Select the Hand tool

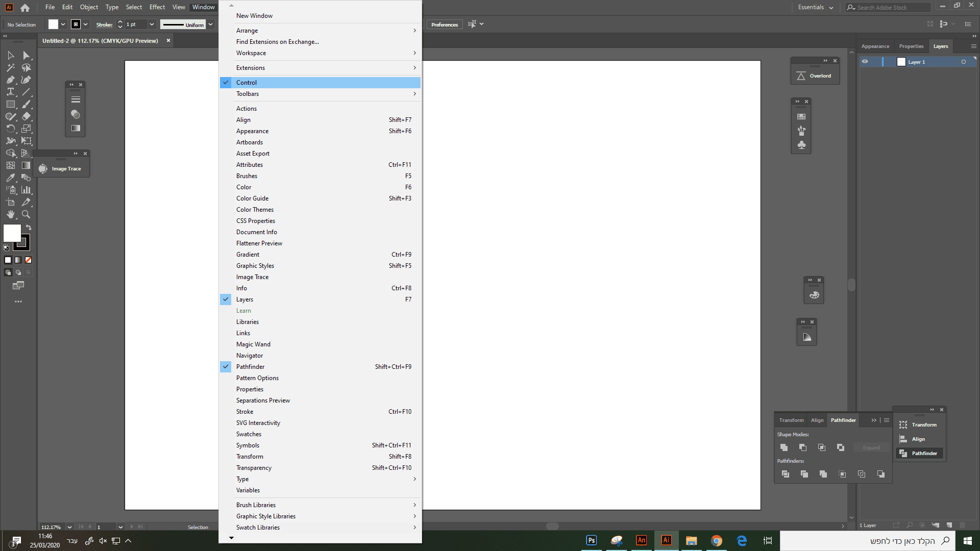click(x=10, y=214)
